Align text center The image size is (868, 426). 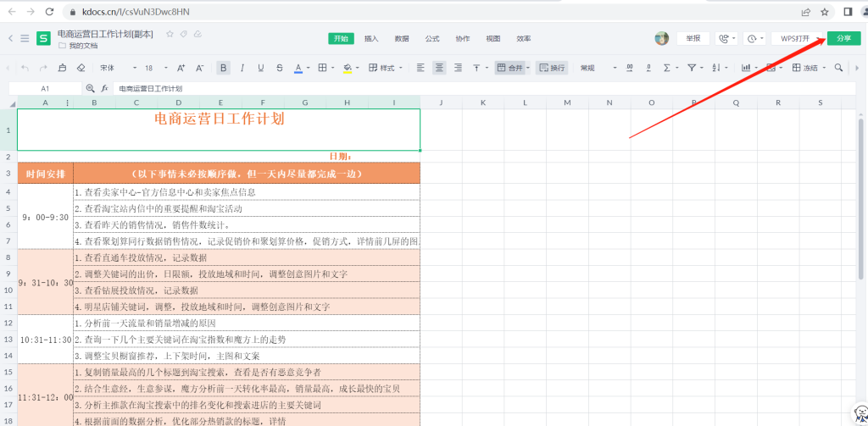point(440,68)
